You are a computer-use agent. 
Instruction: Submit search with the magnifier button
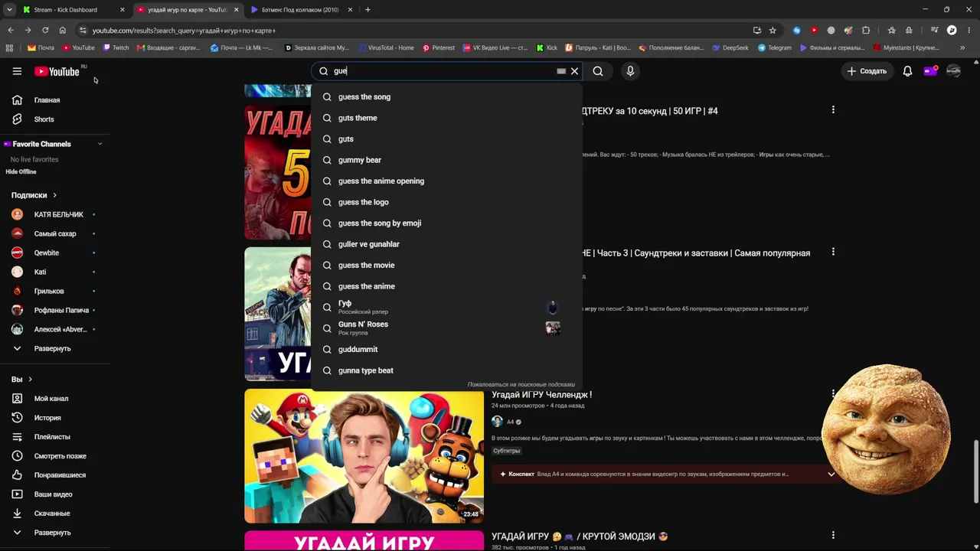[x=598, y=71]
